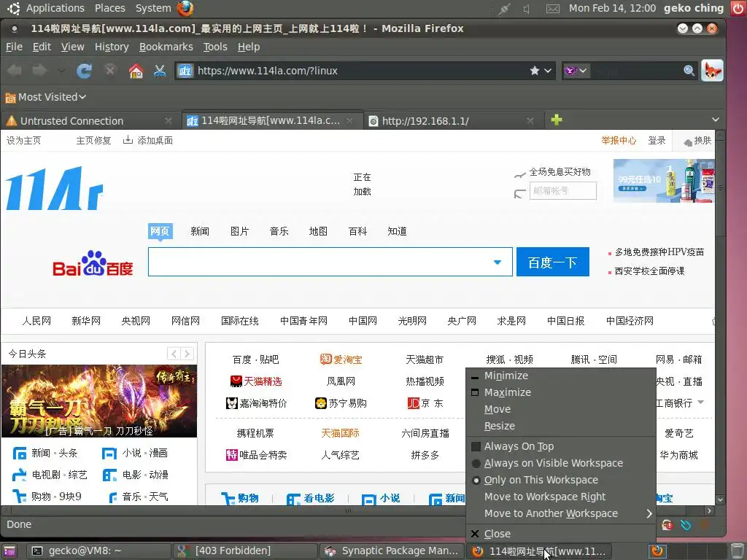Screen dimensions: 747x560
Task: Launch Firefox from the top panel icon
Action: pos(185,8)
